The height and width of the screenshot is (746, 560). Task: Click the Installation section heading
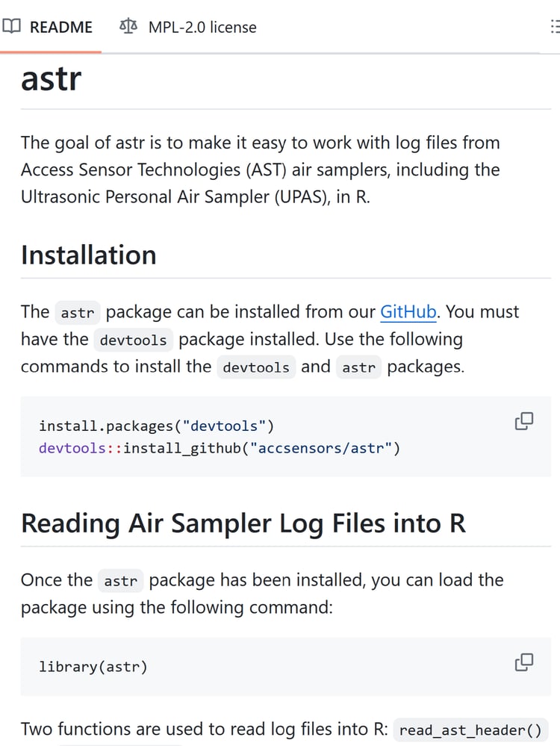tap(89, 255)
